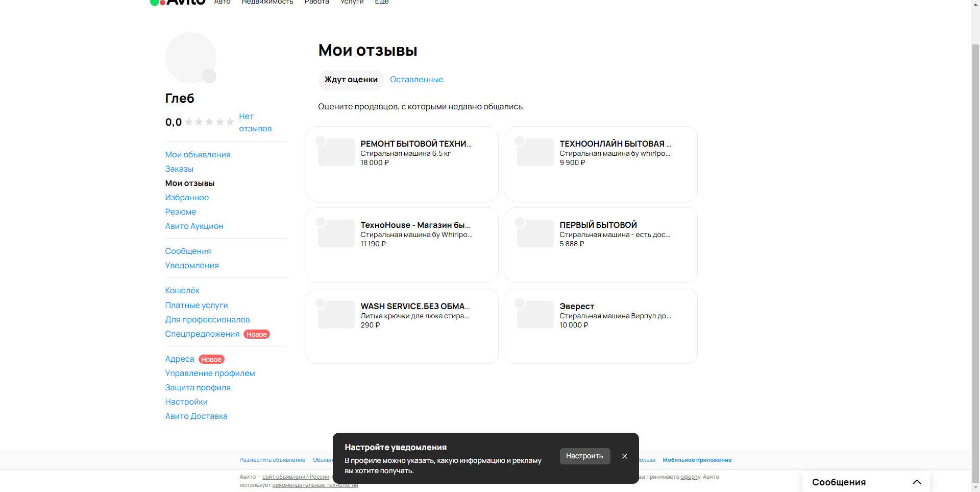Viewport: 980px width, 492px height.
Task: Open Для профессионалов
Action: (207, 320)
